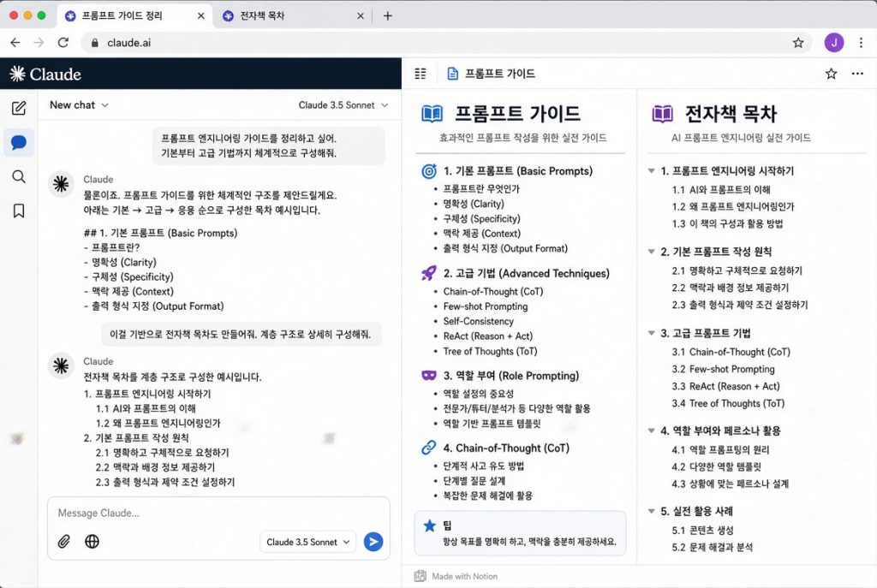
Task: Switch to the 프롬프트 가이드 정리 tab
Action: tap(134, 15)
